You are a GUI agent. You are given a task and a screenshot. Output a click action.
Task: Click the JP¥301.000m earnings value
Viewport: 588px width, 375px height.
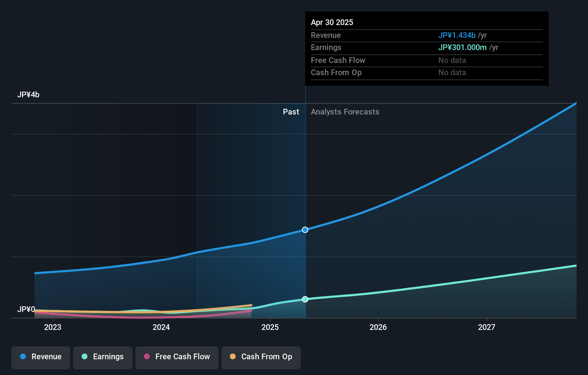(x=462, y=48)
